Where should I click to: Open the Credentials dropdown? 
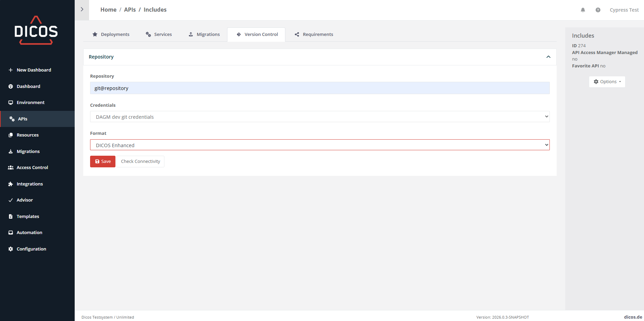[x=320, y=117]
